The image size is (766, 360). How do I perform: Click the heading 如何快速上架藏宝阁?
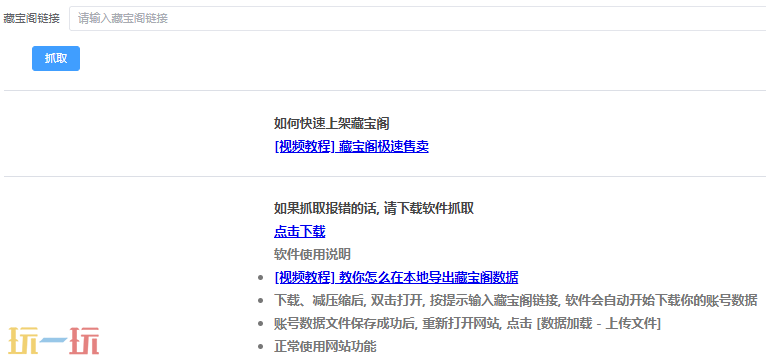coord(331,124)
